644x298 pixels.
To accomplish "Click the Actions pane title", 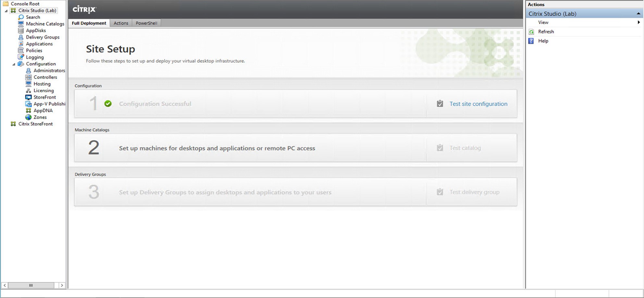I will [x=536, y=5].
